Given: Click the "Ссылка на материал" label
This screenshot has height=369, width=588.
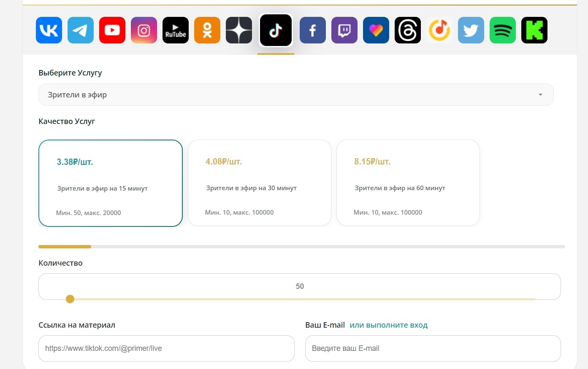Looking at the screenshot, I should tap(77, 325).
